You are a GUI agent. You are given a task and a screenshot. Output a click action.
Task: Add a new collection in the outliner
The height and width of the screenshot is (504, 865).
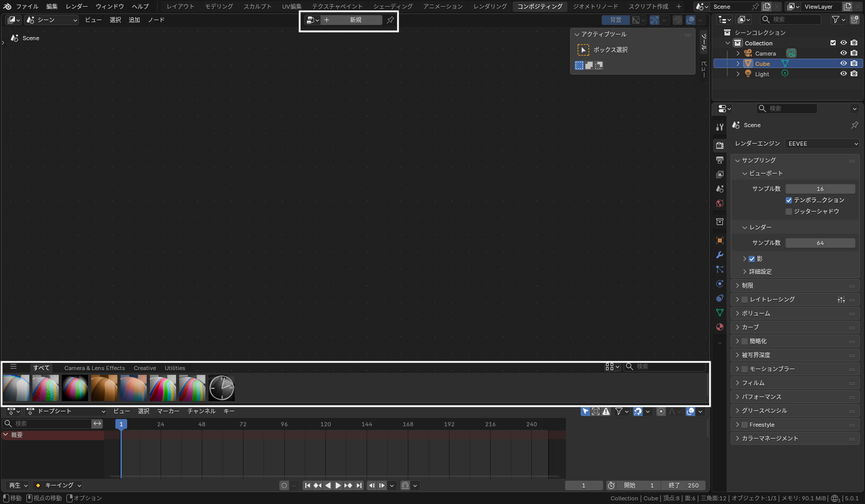855,20
